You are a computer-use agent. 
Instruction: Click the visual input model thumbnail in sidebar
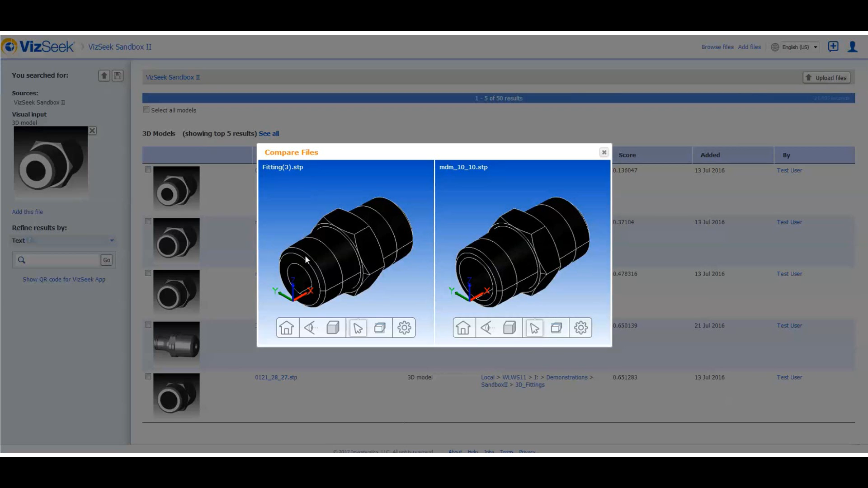(51, 163)
